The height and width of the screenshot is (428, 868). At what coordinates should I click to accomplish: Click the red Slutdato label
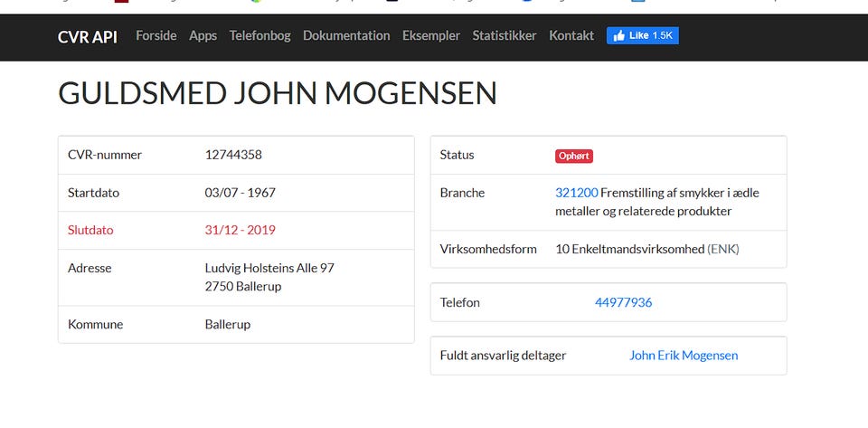[90, 230]
